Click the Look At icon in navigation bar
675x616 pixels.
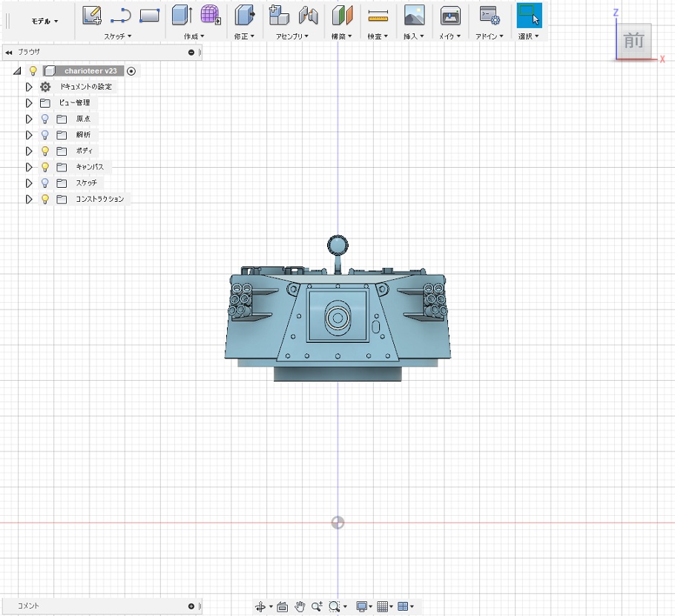(283, 606)
